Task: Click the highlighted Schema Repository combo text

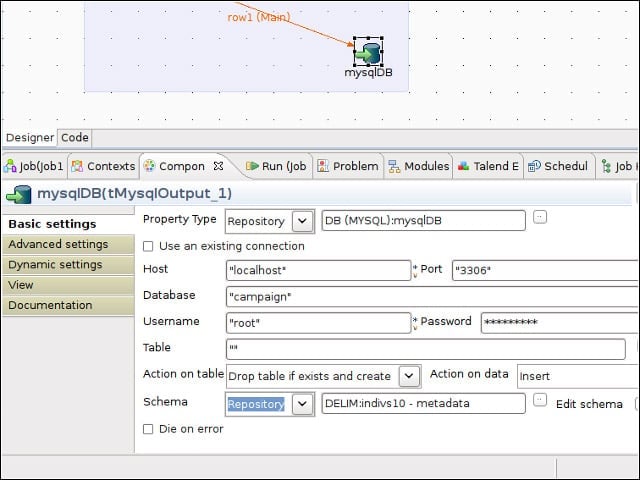Action: (x=256, y=404)
